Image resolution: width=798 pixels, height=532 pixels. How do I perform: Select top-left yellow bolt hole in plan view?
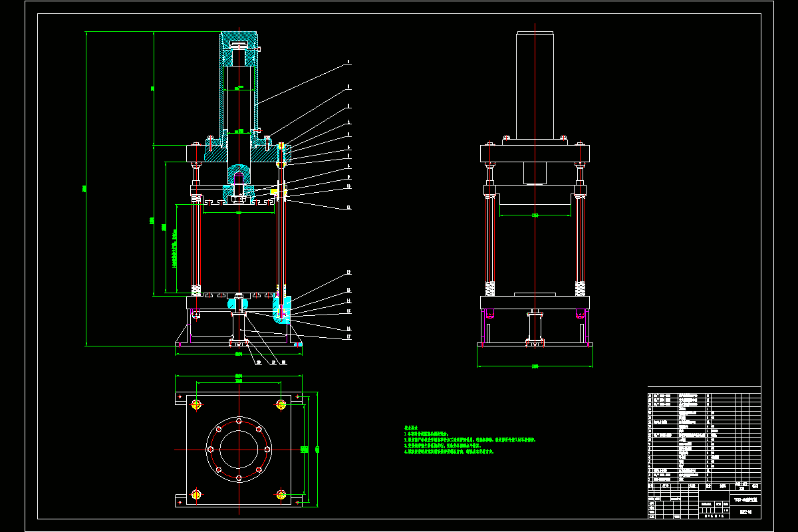click(x=196, y=404)
